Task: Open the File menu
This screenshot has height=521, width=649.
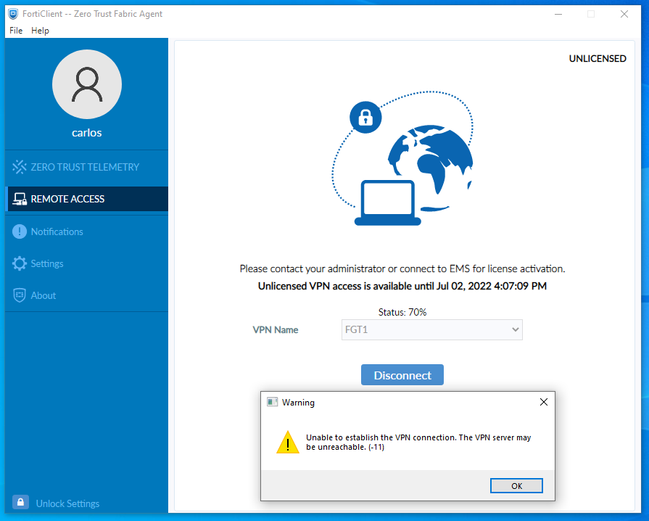Action: 16,31
